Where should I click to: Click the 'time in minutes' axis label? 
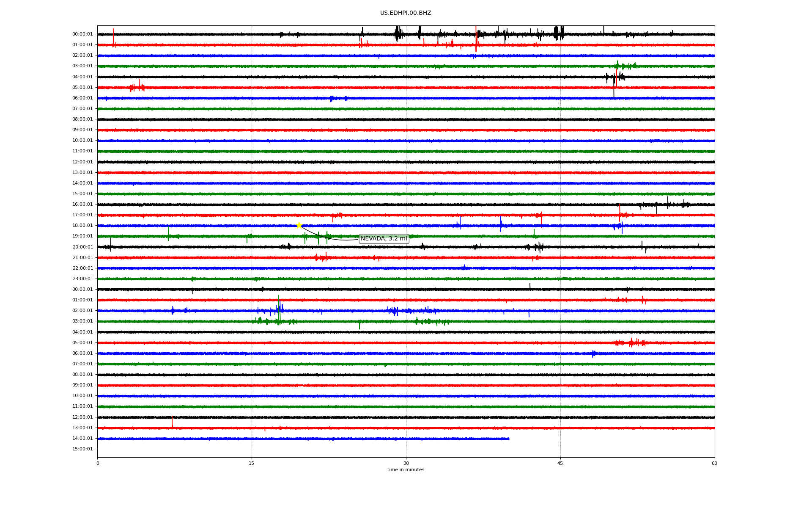click(406, 470)
